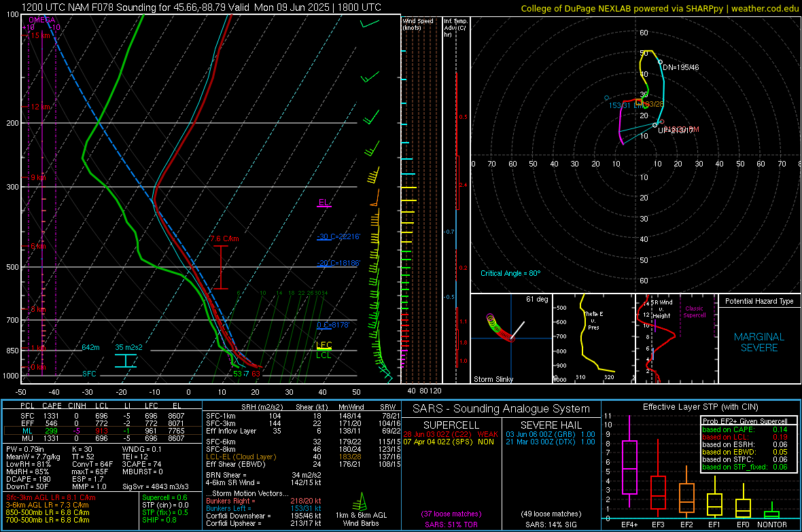Click the Sfc-3km AGL LR = 8.1 C/km
This screenshot has width=802, height=532.
[51, 497]
